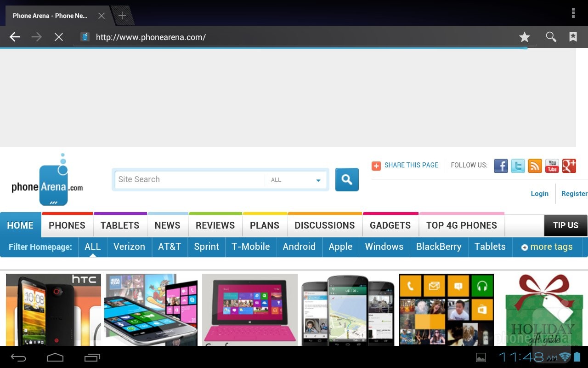Close the Phone Arena tab

102,16
